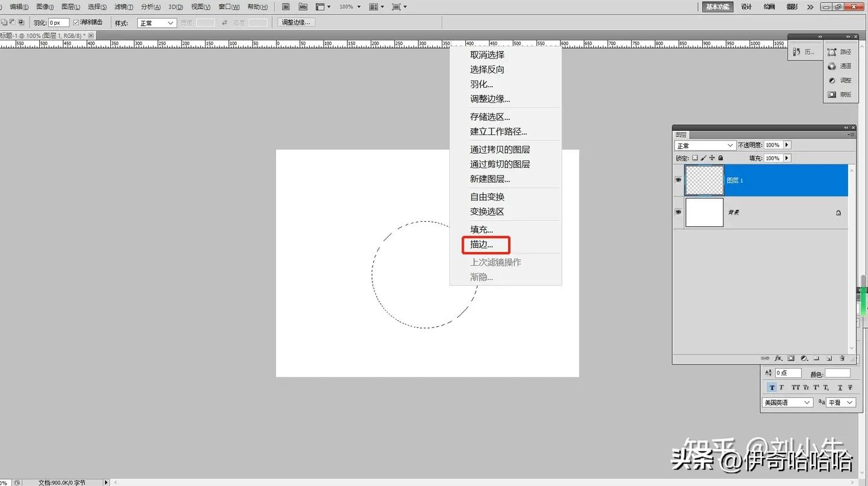
Task: Toggle the 消除锯齿 anti-alias checkbox
Action: click(x=76, y=22)
